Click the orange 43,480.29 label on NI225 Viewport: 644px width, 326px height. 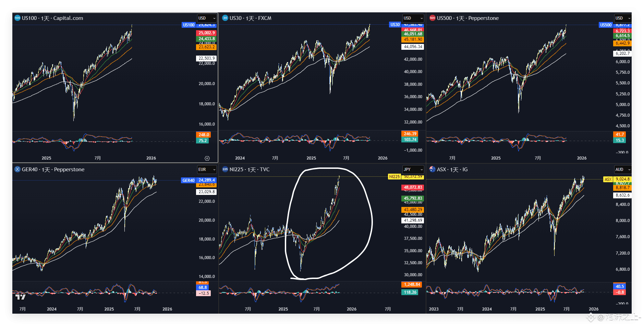coord(413,210)
